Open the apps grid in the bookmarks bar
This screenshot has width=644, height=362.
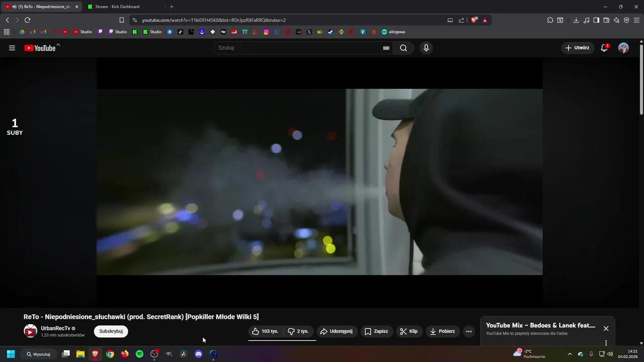click(x=7, y=32)
